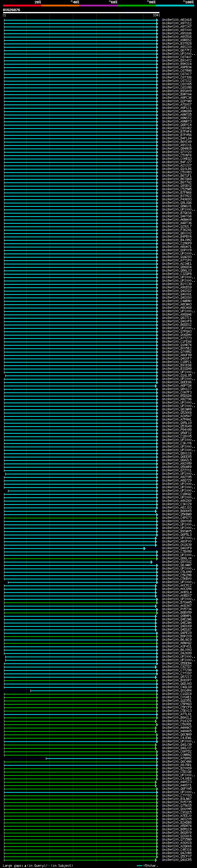Screen dimensions: 197x868
Task: Click label UniRef100_P36241
Action: 177,230
